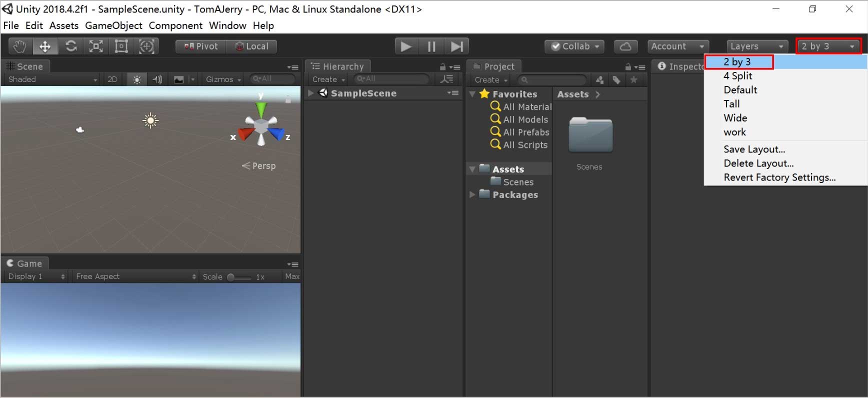Open the Collab button
This screenshot has width=868, height=398.
(574, 46)
